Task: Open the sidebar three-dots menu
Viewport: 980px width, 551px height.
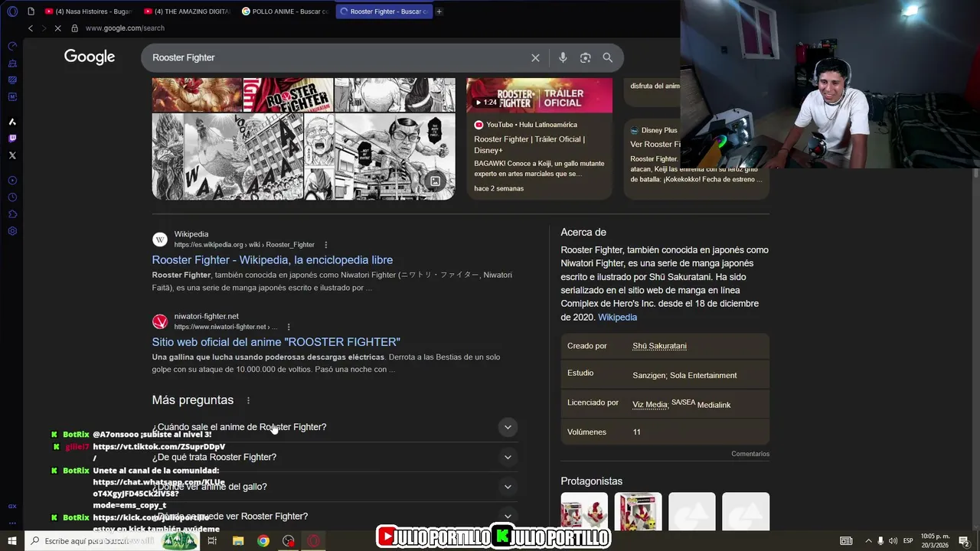Action: 12,523
